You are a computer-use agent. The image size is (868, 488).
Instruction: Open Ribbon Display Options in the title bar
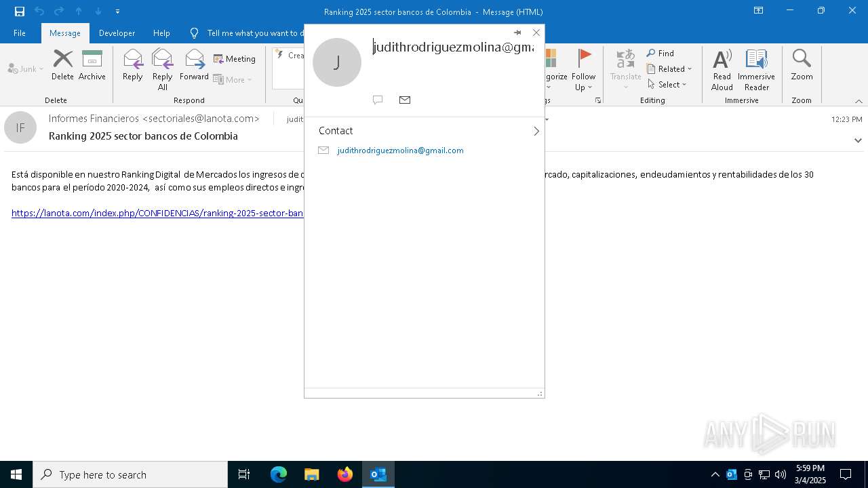point(759,11)
